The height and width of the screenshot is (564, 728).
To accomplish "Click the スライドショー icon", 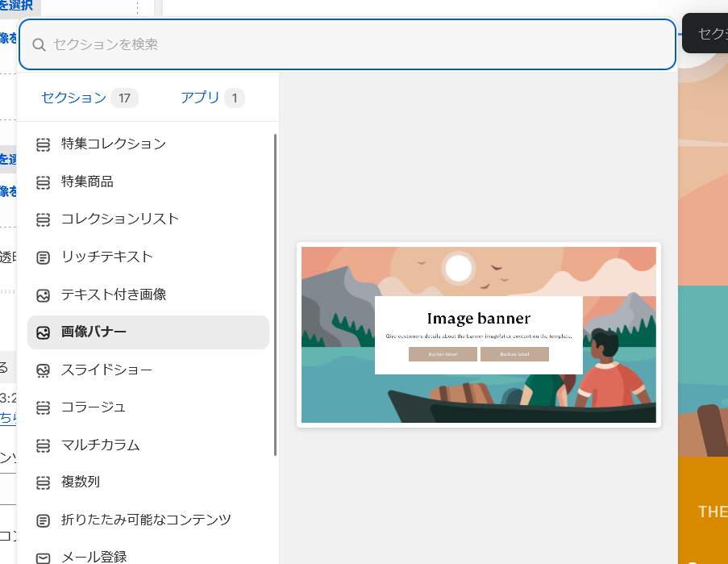I will pyautogui.click(x=44, y=370).
